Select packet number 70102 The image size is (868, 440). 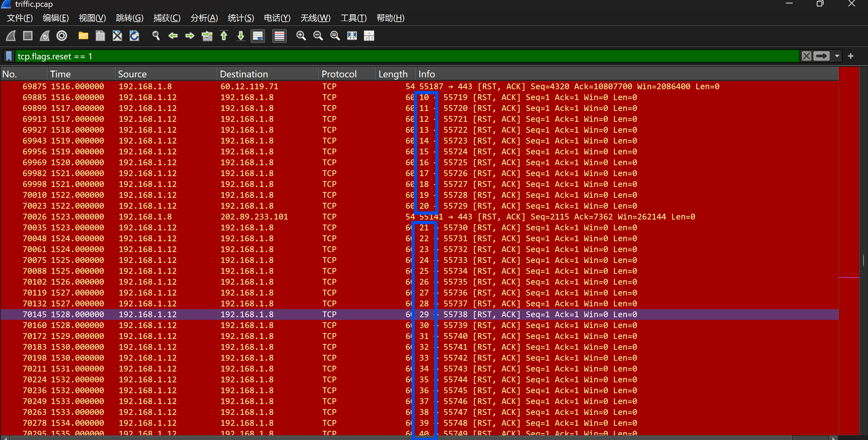[420, 282]
